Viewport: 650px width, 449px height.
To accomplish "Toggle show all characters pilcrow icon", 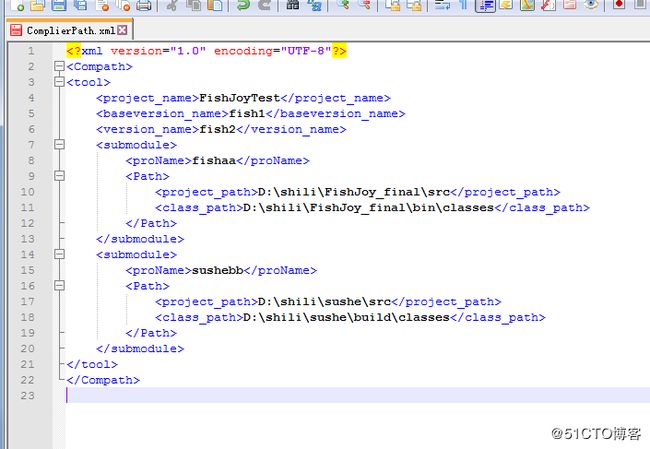I will coord(464,4).
